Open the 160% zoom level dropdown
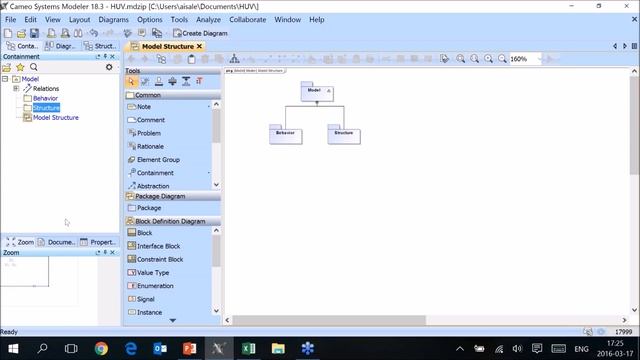Image resolution: width=640 pixels, height=360 pixels. click(539, 59)
